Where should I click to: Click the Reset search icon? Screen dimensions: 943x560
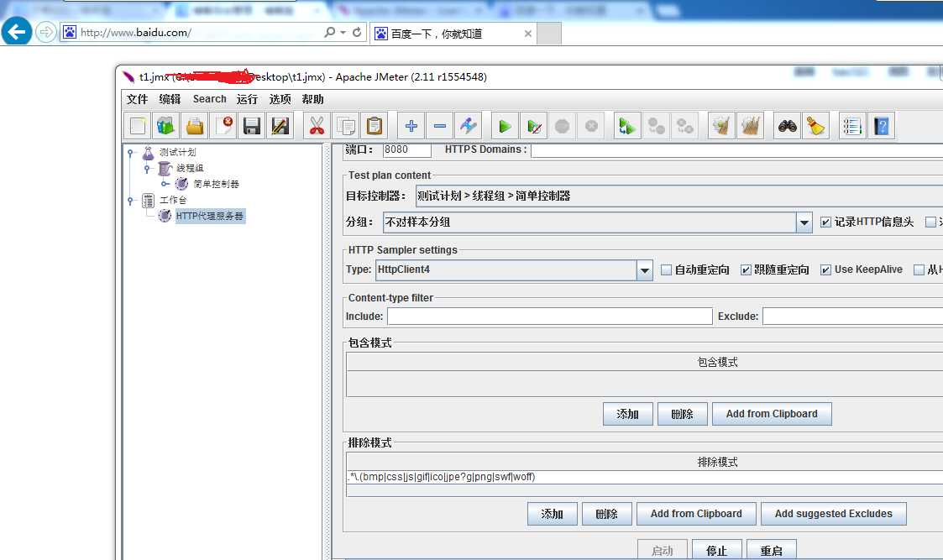pyautogui.click(x=816, y=126)
